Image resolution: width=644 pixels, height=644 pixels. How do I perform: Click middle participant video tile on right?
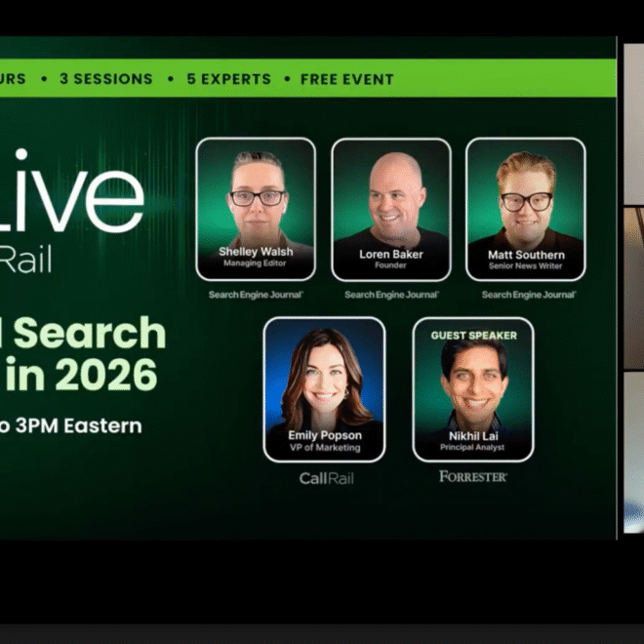(633, 288)
